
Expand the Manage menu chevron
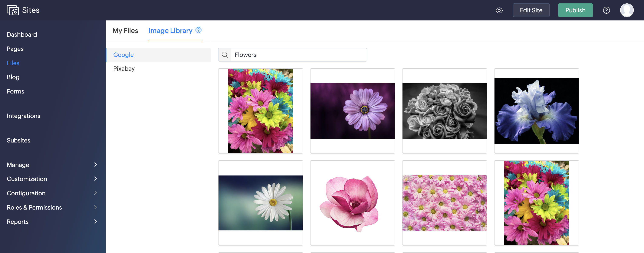pyautogui.click(x=95, y=164)
